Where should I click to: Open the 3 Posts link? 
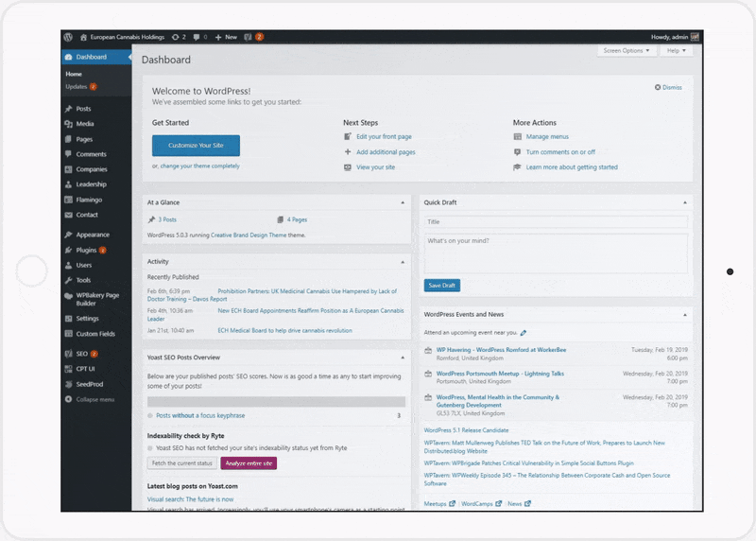pyautogui.click(x=167, y=219)
